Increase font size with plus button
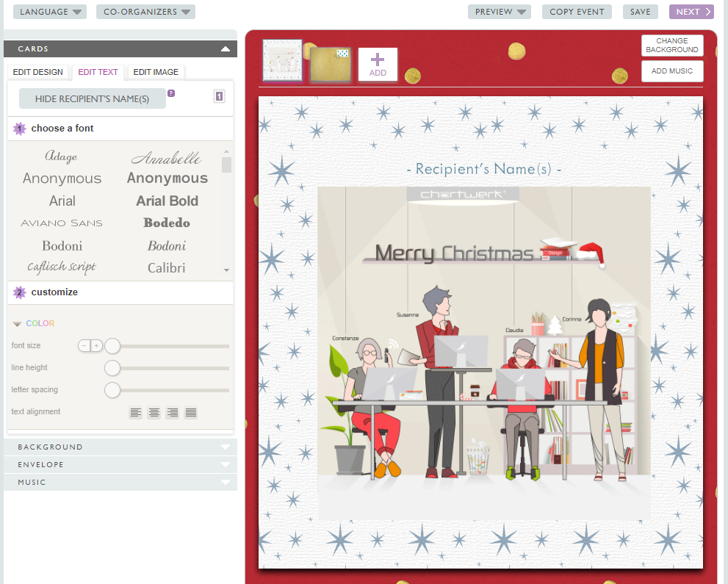The height and width of the screenshot is (584, 728). tap(96, 345)
